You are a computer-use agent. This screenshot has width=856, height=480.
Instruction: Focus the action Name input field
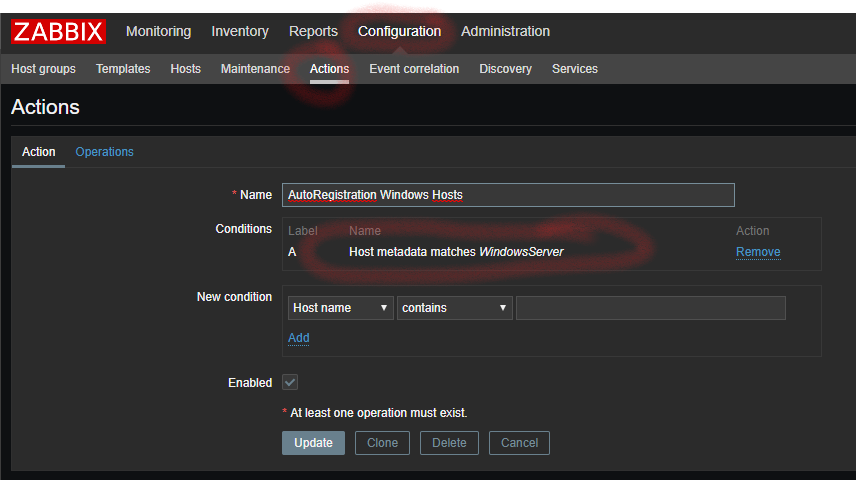(x=508, y=195)
